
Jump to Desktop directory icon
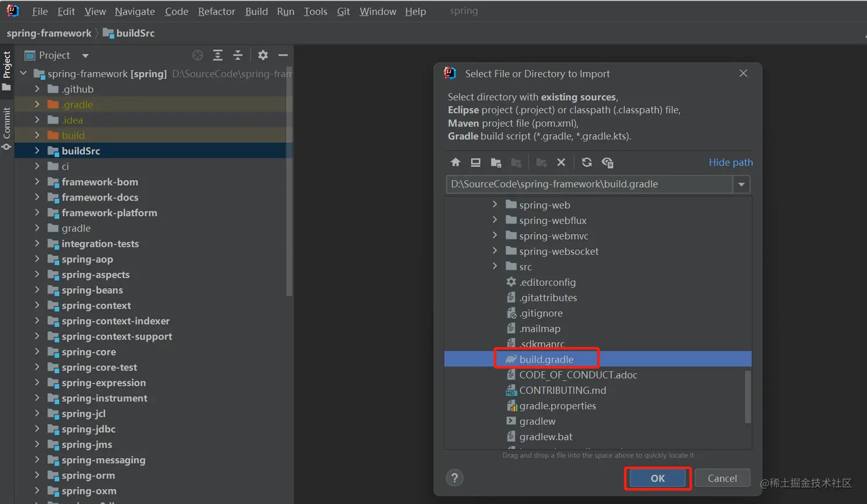click(475, 162)
